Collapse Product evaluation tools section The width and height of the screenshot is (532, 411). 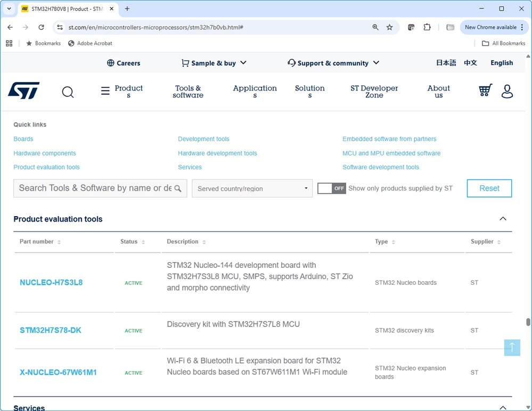click(x=503, y=219)
